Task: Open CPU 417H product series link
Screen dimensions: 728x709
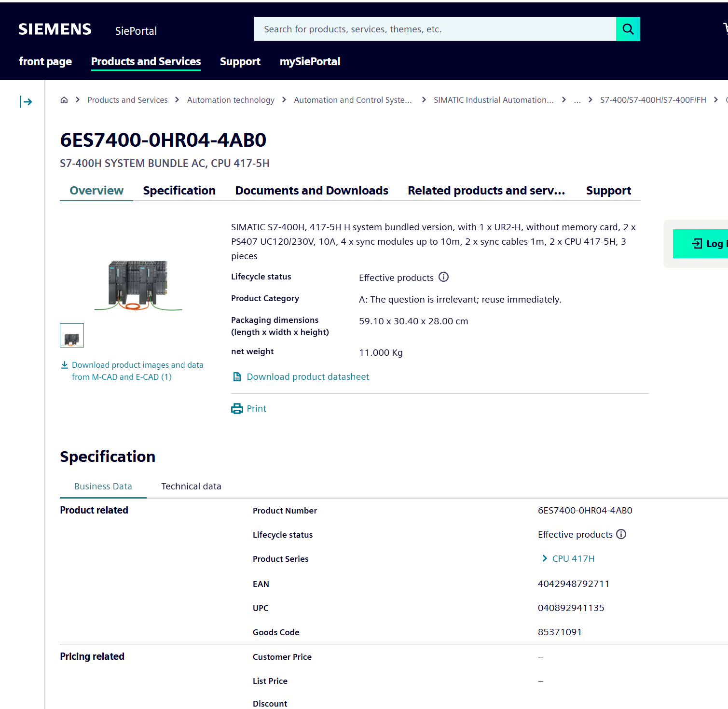Action: click(x=573, y=558)
